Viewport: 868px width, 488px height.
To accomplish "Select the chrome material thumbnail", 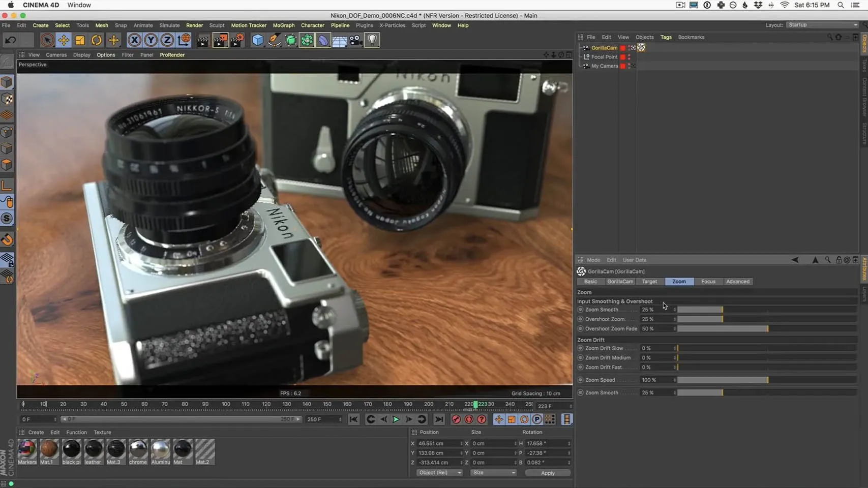I will point(138,452).
